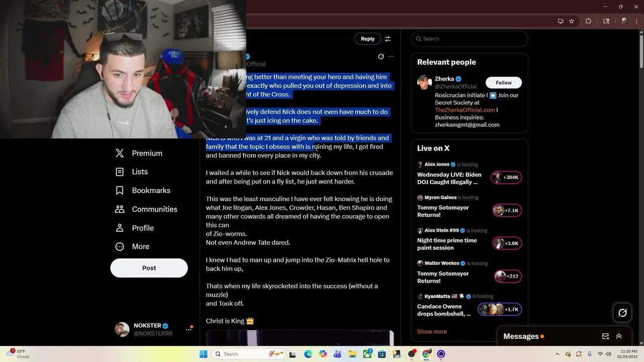Open Microsoft Store from taskbar
644x362 pixels.
(382, 354)
